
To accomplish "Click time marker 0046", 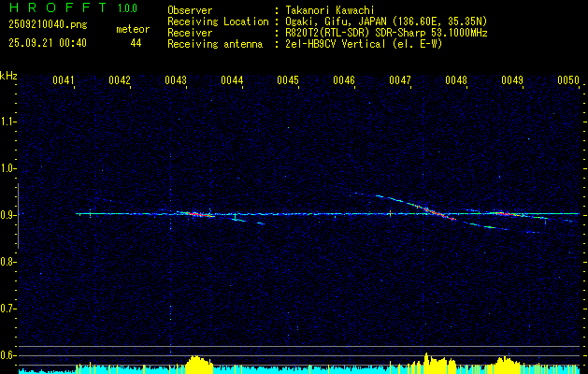I will click(344, 80).
